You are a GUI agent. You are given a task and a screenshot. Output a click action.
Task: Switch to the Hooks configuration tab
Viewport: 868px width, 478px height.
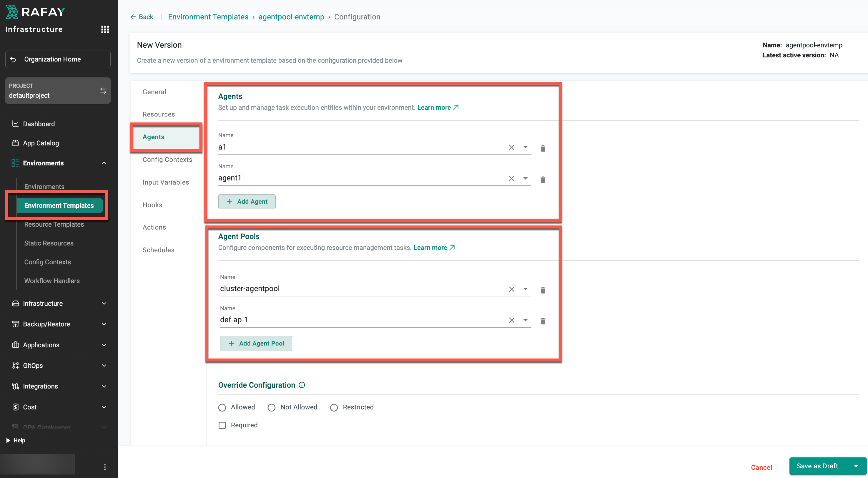[x=152, y=205]
